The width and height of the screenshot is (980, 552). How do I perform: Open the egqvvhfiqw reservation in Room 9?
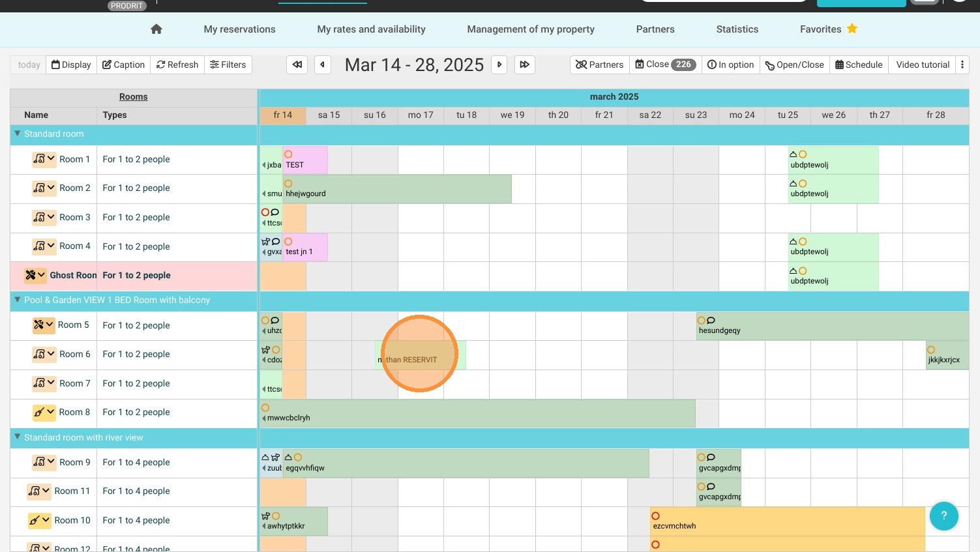pos(466,463)
